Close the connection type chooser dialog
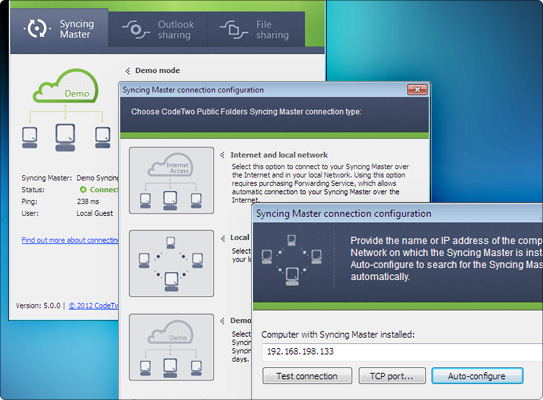Image resolution: width=543 pixels, height=400 pixels. click(x=417, y=90)
